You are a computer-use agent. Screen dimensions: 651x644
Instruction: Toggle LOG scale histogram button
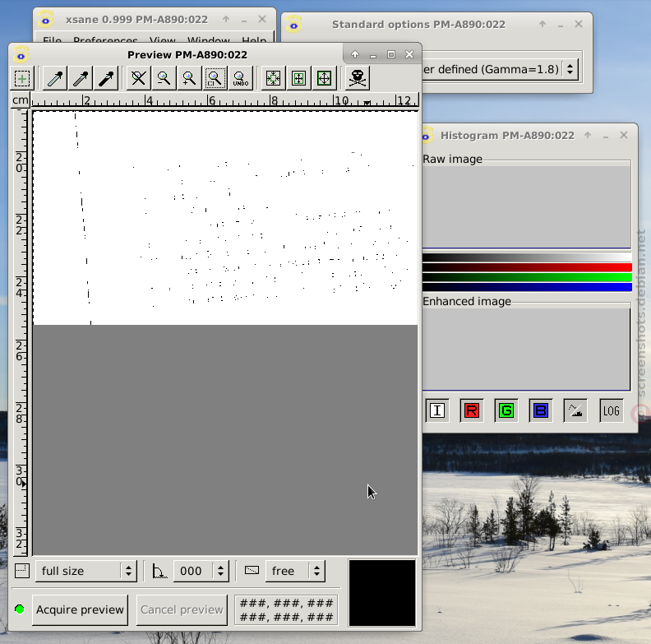point(612,411)
